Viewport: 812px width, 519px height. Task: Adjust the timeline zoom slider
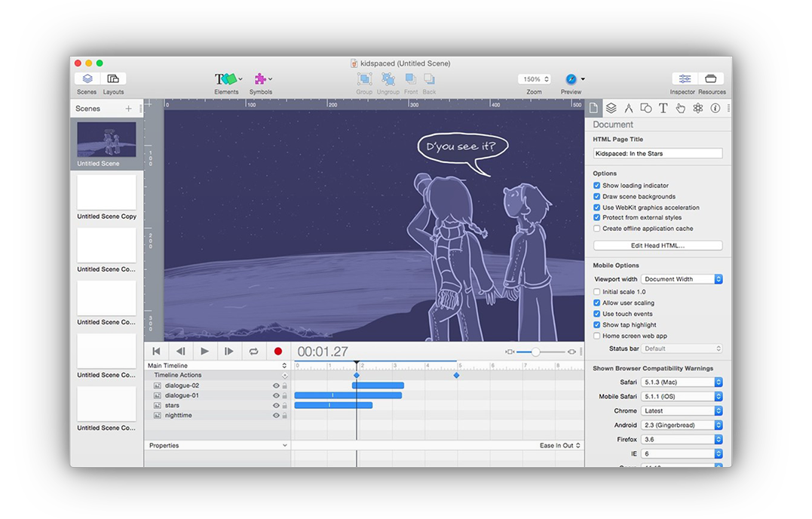tap(536, 352)
